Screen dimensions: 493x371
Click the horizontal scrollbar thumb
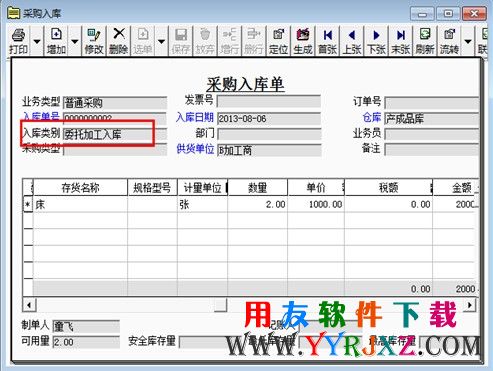(x=220, y=305)
